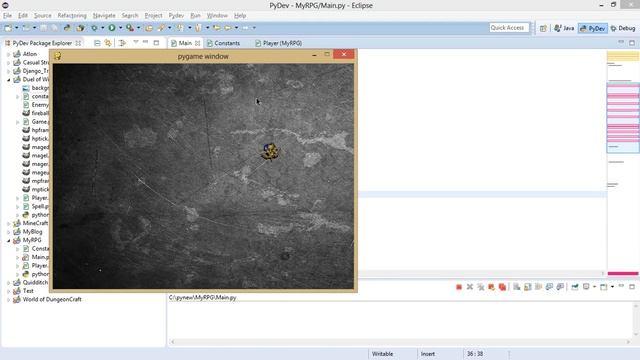This screenshot has width=640, height=360.
Task: Toggle Scroll Lock in the console toolbar
Action: tap(527, 287)
